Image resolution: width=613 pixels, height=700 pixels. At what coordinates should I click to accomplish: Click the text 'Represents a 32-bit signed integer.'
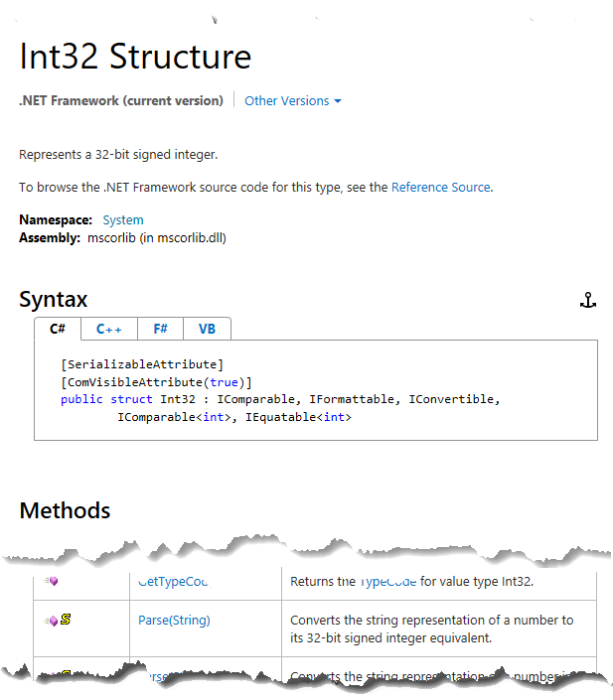118,155
